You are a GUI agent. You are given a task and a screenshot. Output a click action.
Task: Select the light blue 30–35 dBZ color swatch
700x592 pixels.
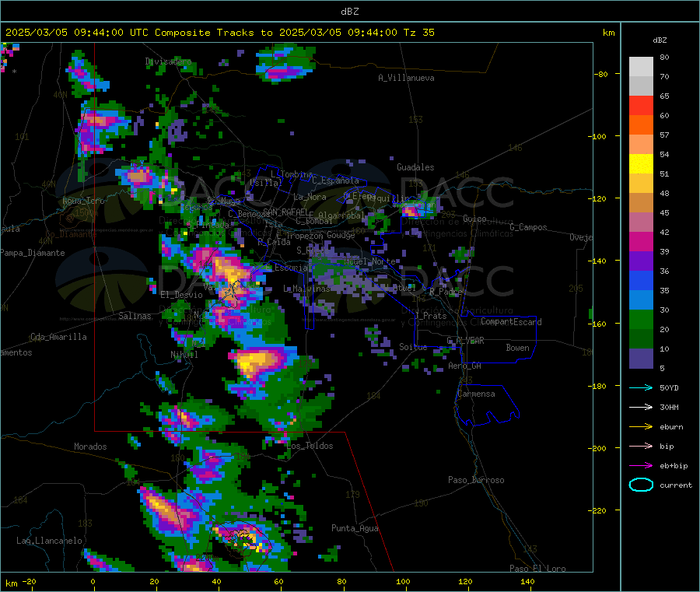coord(641,300)
